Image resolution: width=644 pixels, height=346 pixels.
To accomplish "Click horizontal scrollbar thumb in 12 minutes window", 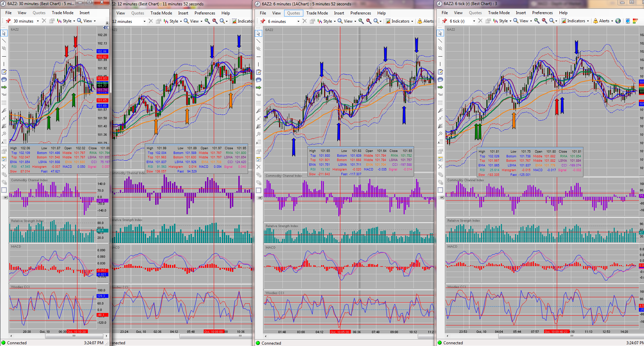I will (x=216, y=336).
